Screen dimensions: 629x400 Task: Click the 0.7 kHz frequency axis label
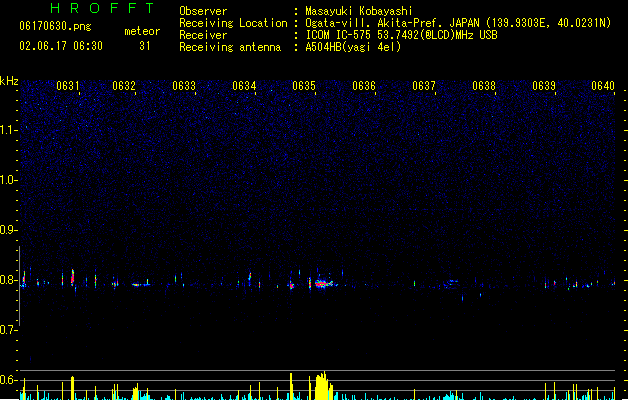8,330
